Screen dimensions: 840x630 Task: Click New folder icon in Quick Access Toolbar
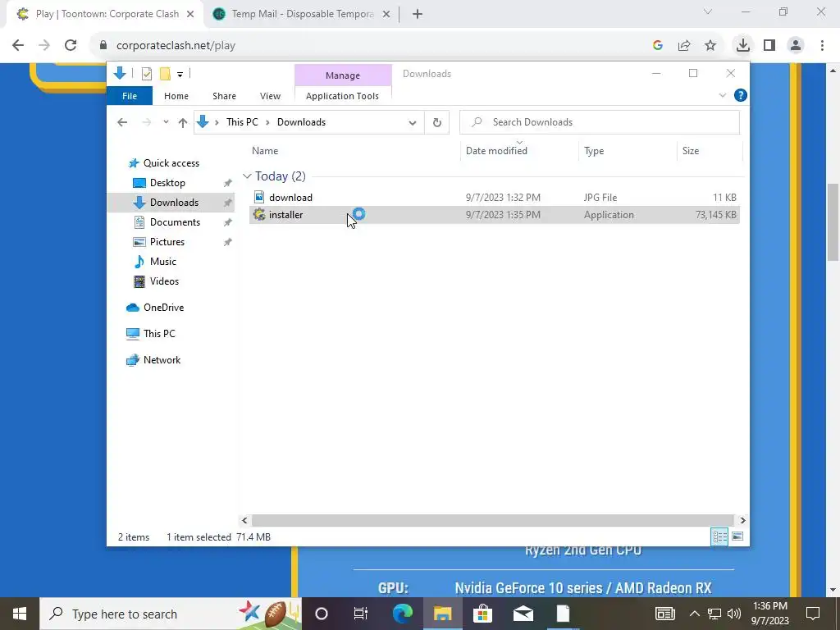165,74
